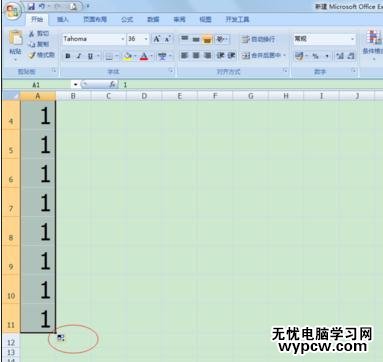
Task: Apply the comma style
Action: click(x=327, y=56)
